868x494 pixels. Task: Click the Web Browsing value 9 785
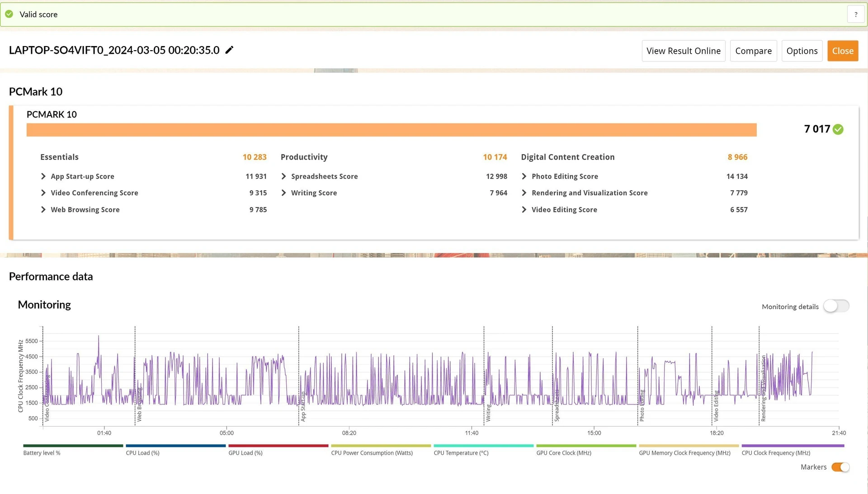tap(258, 209)
